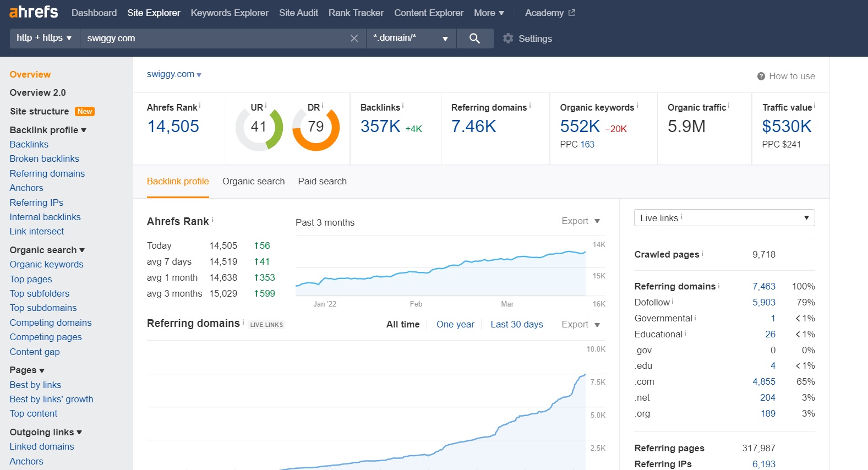Click the PPC 163 keywords link
The height and width of the screenshot is (470, 868).
pos(587,144)
